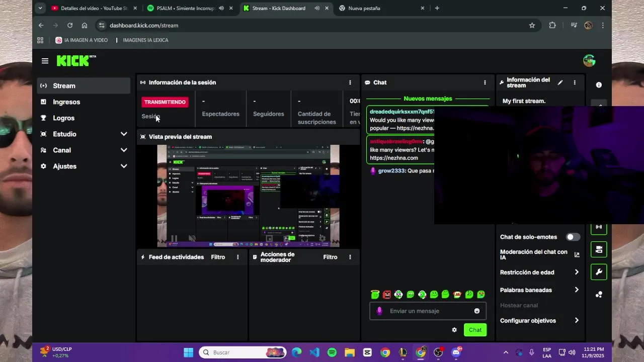Switch to the Nueva pestaña tab
This screenshot has height=362, width=644.
pyautogui.click(x=381, y=8)
